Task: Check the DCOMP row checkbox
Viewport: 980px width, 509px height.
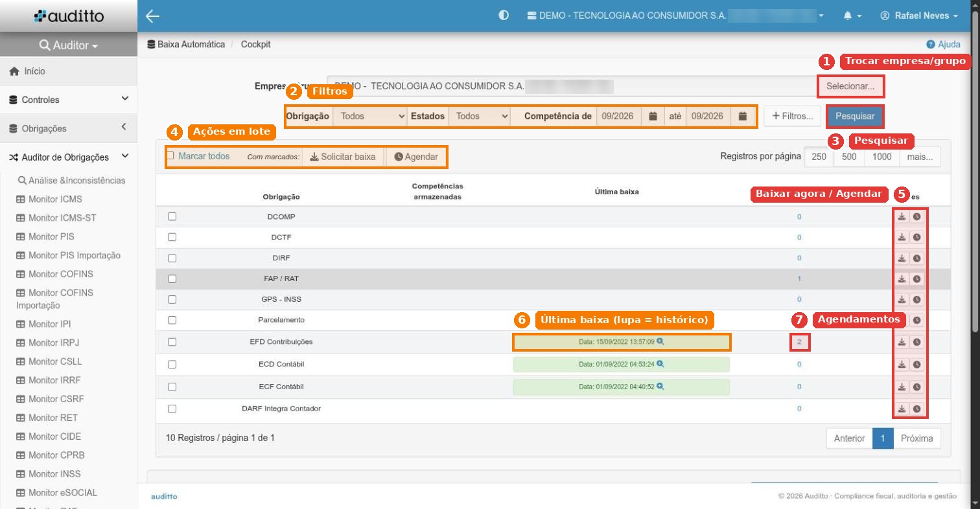Action: [172, 217]
